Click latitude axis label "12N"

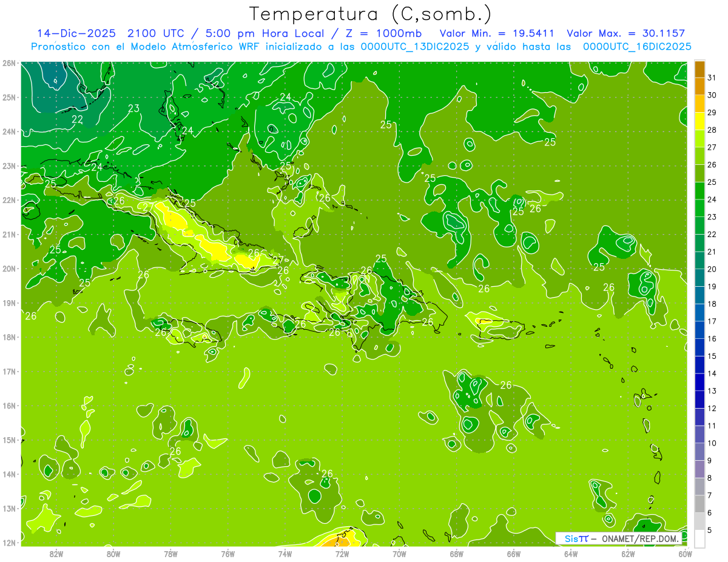[8, 543]
